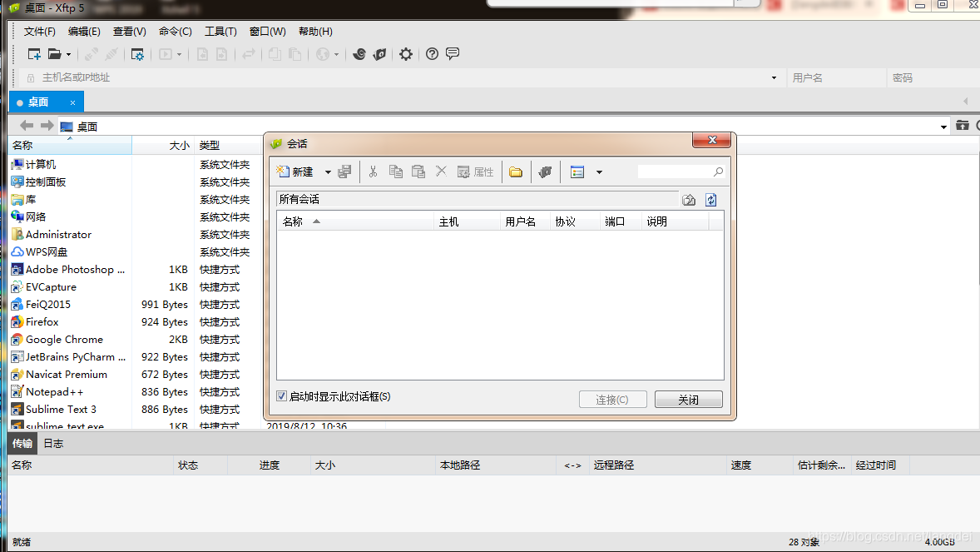Click the cut scissors icon in dialog

(x=374, y=172)
